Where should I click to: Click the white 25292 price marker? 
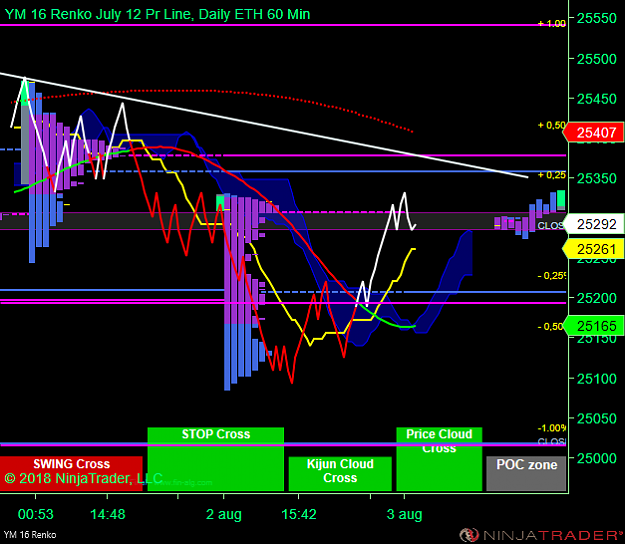tap(594, 224)
